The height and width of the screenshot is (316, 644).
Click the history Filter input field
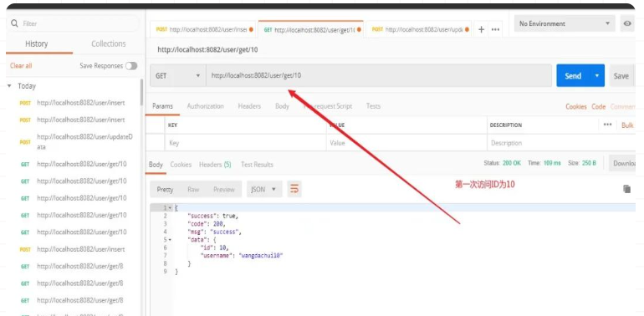74,23
